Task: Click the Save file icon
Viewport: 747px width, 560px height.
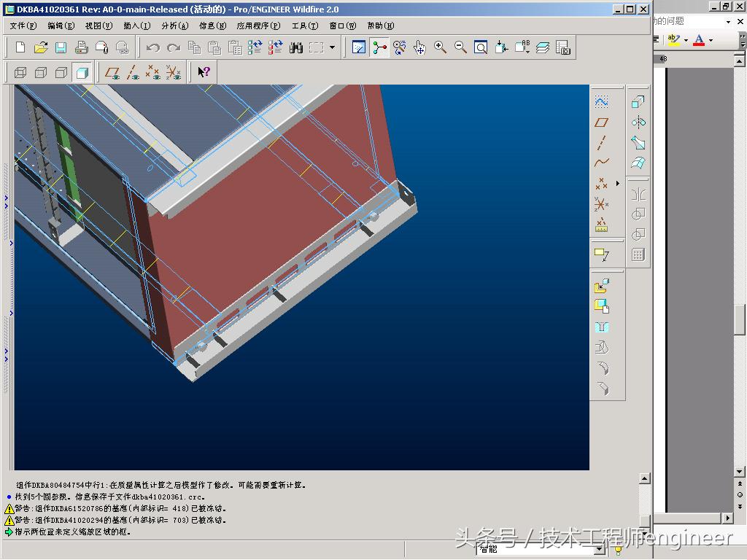Action: click(61, 47)
